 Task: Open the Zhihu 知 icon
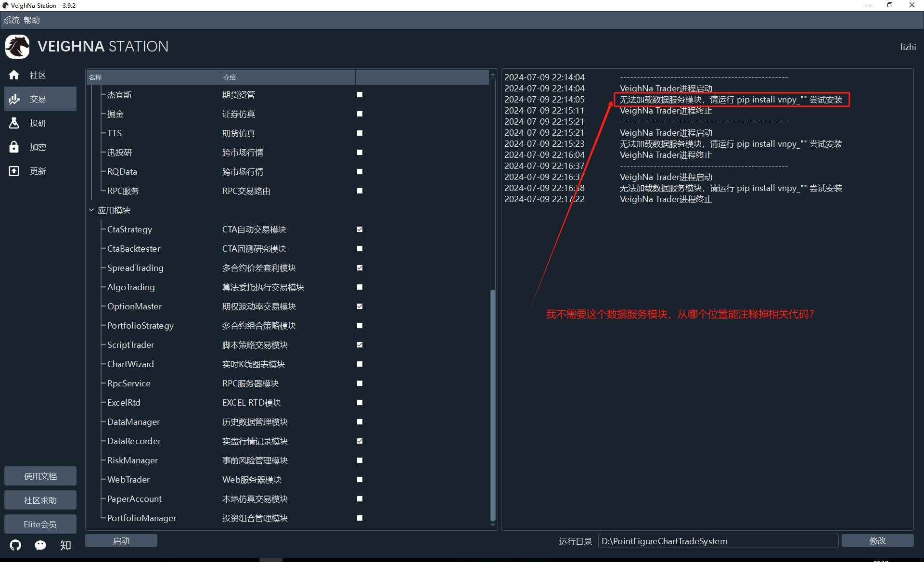point(65,545)
